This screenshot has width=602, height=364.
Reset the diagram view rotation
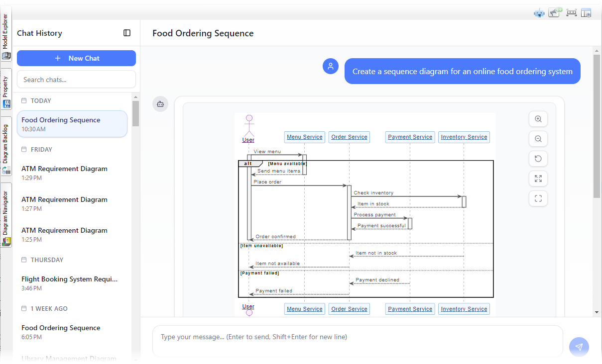coord(538,159)
